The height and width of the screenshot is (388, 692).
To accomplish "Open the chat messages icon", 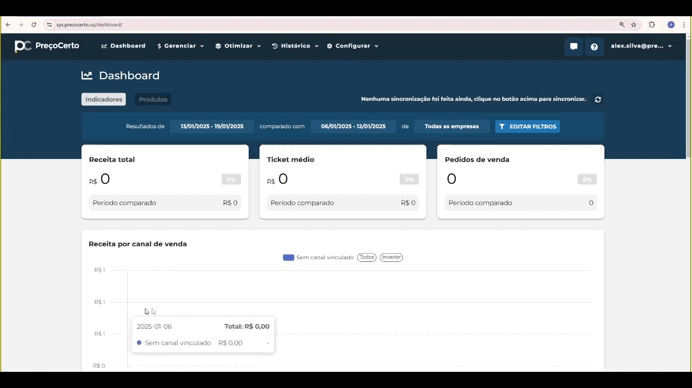I will tap(573, 46).
